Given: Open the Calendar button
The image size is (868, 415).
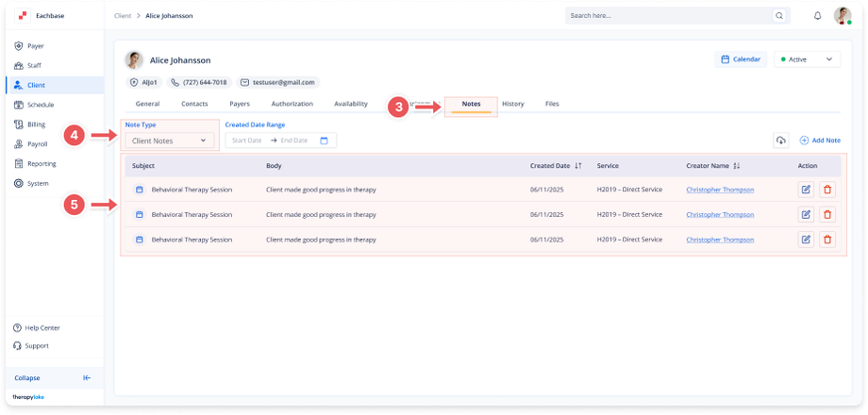Looking at the screenshot, I should pyautogui.click(x=741, y=59).
